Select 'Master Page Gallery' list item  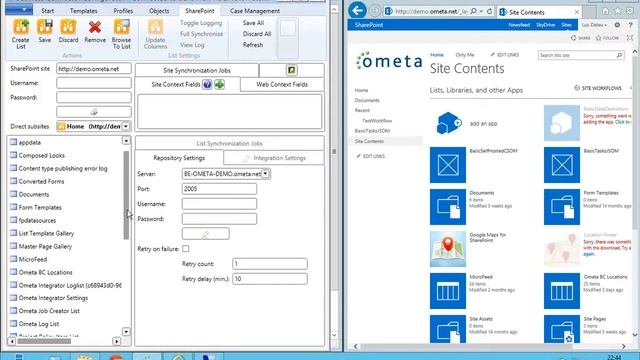45,247
